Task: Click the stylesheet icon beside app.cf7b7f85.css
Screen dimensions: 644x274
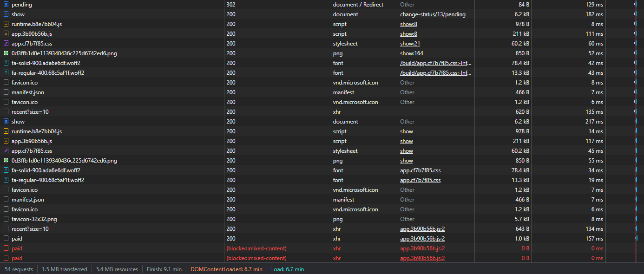Action: coord(7,43)
